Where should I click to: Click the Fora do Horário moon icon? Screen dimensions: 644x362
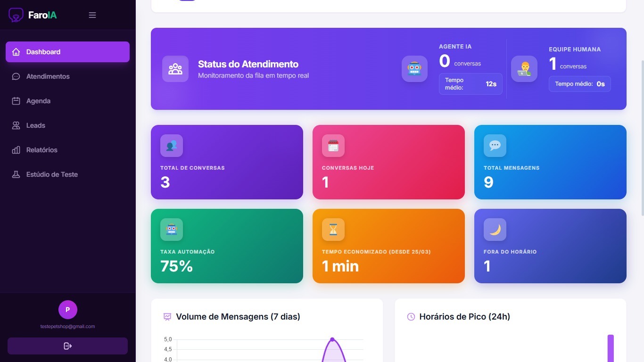[495, 230]
